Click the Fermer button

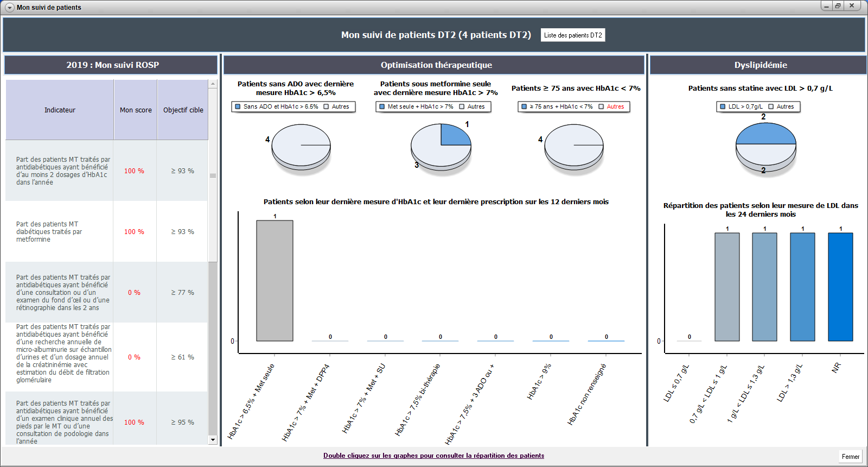[850, 457]
